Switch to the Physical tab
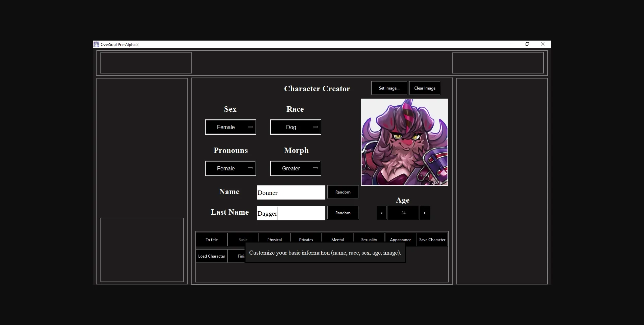The width and height of the screenshot is (644, 325). click(x=274, y=239)
